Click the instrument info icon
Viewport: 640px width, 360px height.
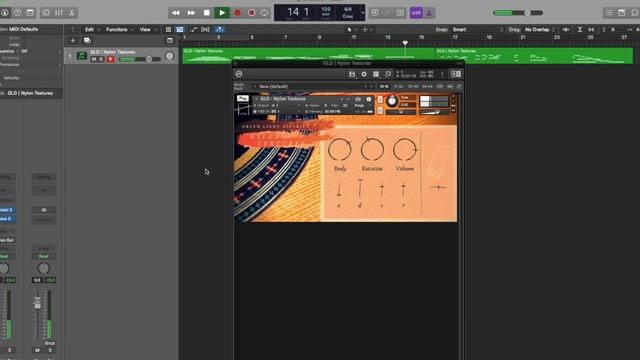(369, 99)
